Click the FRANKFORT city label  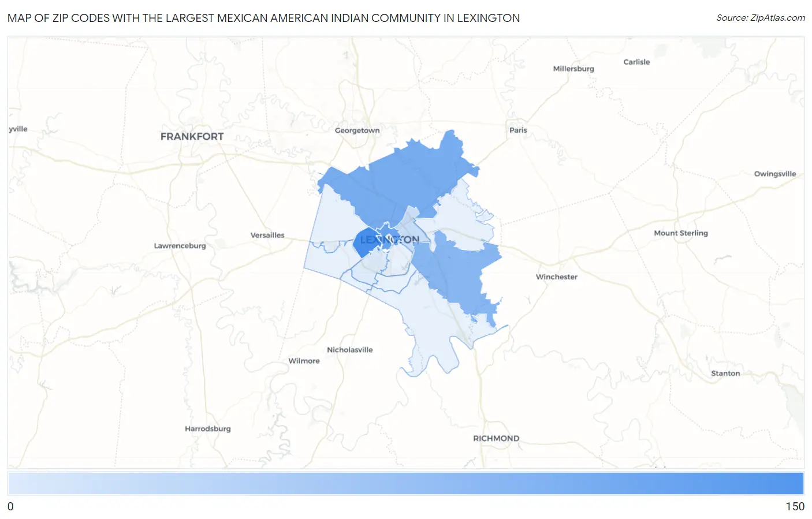point(192,136)
